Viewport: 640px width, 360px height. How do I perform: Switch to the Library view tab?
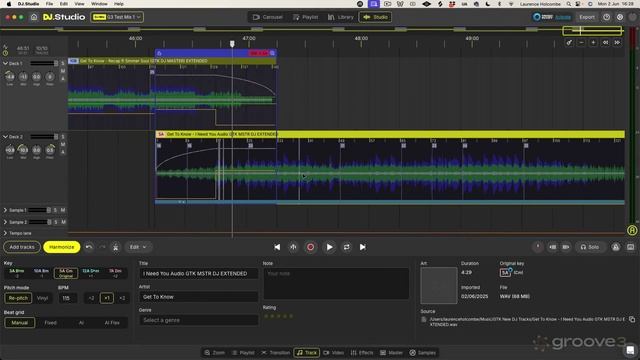(340, 17)
